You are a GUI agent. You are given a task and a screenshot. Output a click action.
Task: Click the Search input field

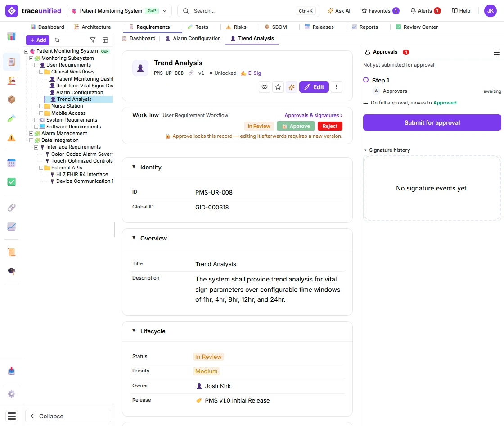click(248, 11)
